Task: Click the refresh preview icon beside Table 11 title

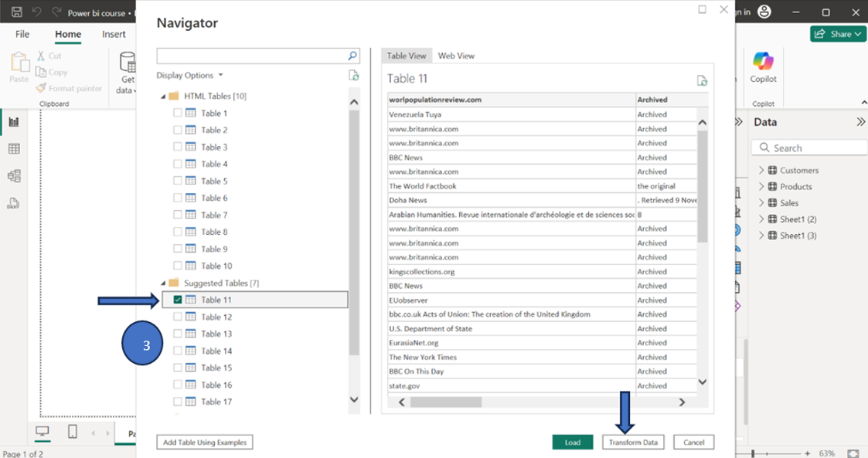Action: [702, 80]
